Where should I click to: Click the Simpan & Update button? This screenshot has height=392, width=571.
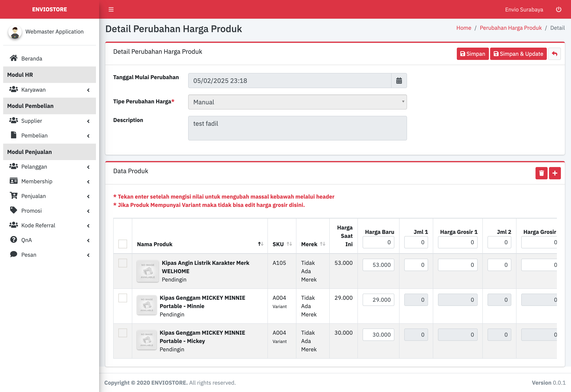518,54
